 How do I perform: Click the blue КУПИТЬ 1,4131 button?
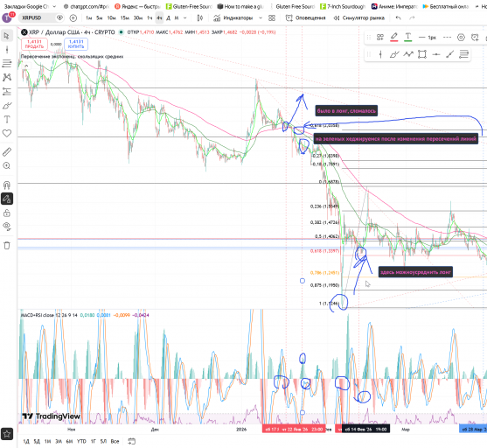[x=76, y=44]
